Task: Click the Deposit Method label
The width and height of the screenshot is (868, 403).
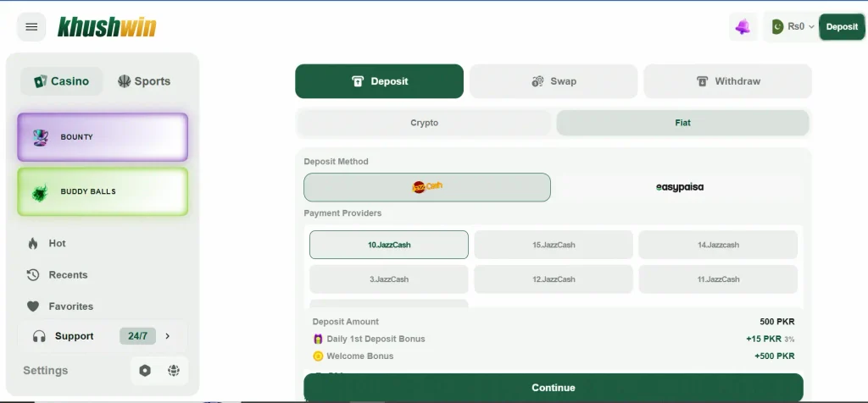Action: 336,162
